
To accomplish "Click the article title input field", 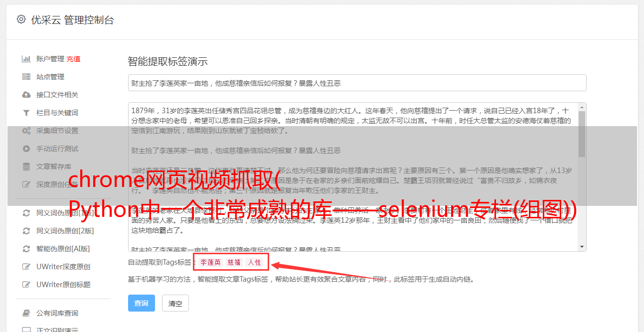I will tap(357, 83).
